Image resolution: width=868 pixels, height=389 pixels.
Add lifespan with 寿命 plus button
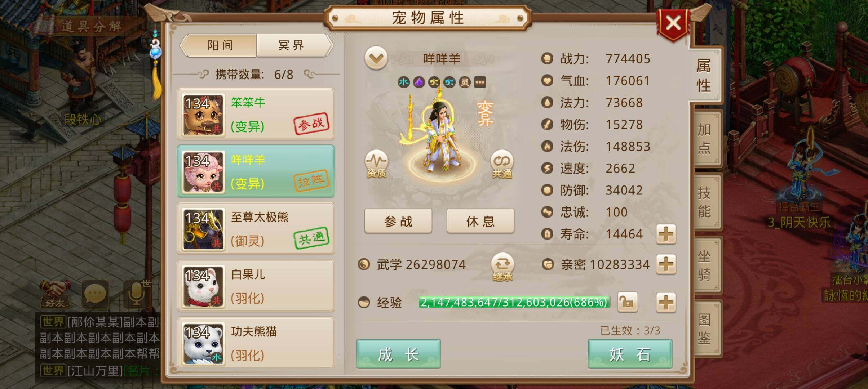click(666, 234)
